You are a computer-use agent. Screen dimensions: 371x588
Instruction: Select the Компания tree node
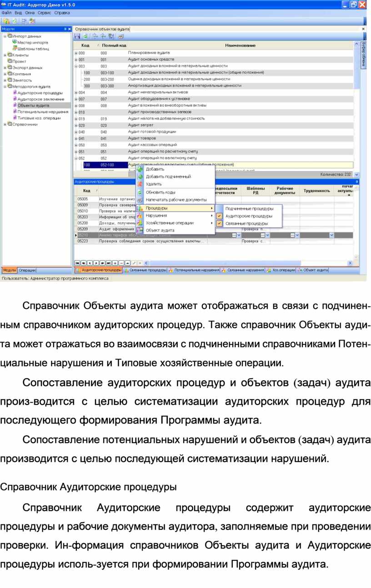[21, 74]
